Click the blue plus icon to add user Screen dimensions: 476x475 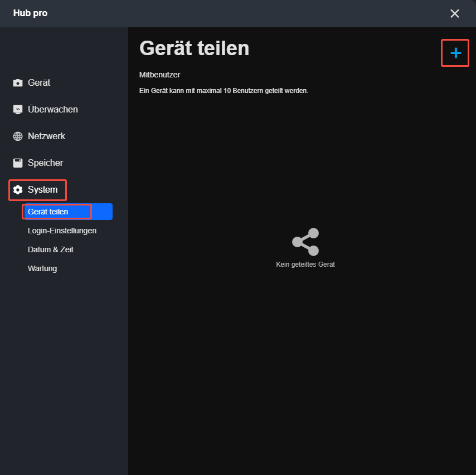pyautogui.click(x=455, y=53)
